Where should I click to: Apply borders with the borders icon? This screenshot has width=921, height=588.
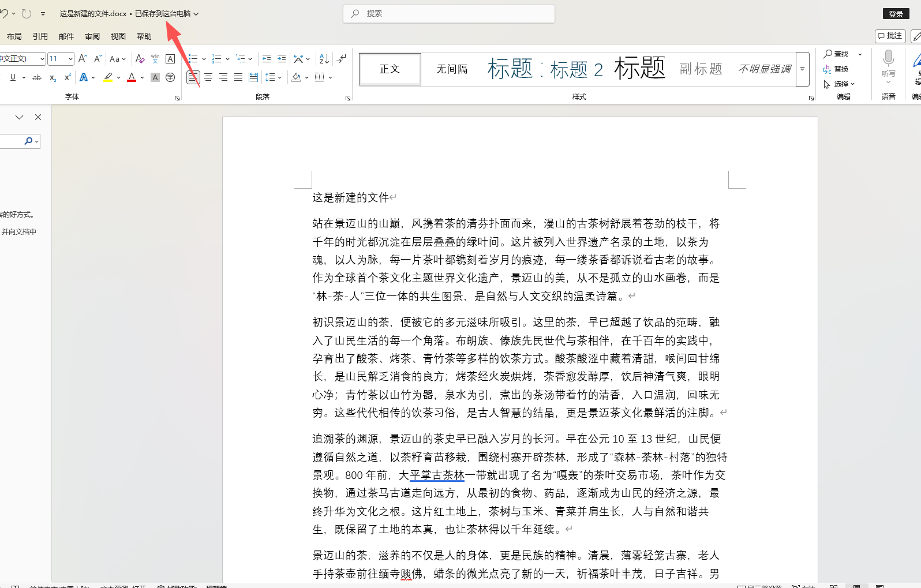[320, 77]
